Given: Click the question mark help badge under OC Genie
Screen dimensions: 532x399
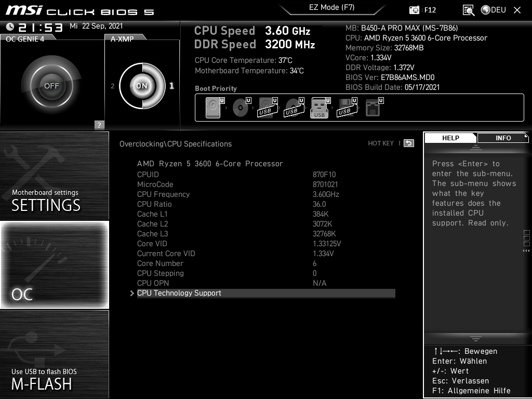Looking at the screenshot, I should (98, 125).
